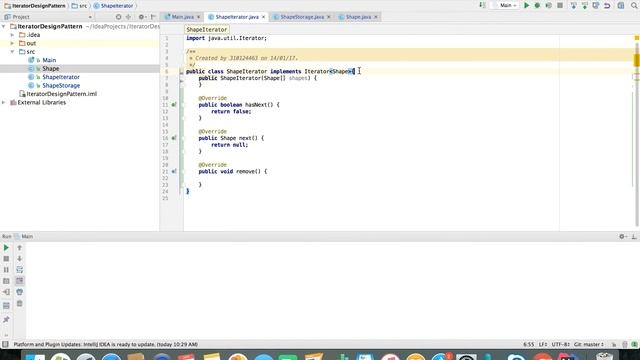Click the up arrow in Run panel

coord(19,248)
